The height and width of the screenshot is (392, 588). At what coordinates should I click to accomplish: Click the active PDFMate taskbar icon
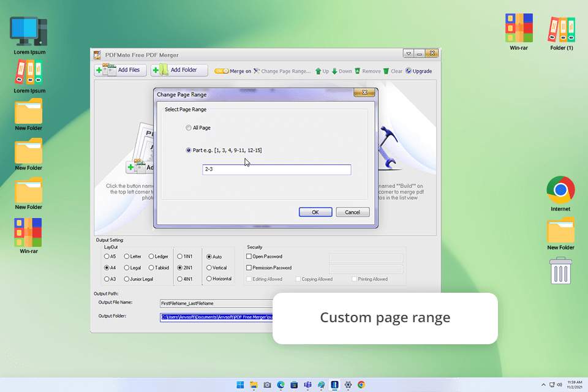[334, 385]
